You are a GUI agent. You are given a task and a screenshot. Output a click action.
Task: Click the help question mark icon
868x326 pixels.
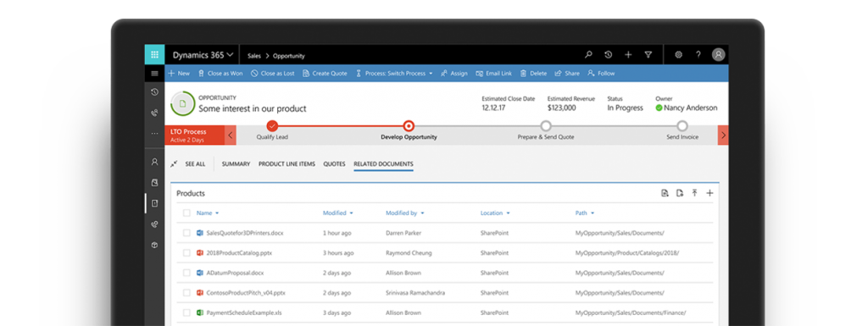(698, 55)
